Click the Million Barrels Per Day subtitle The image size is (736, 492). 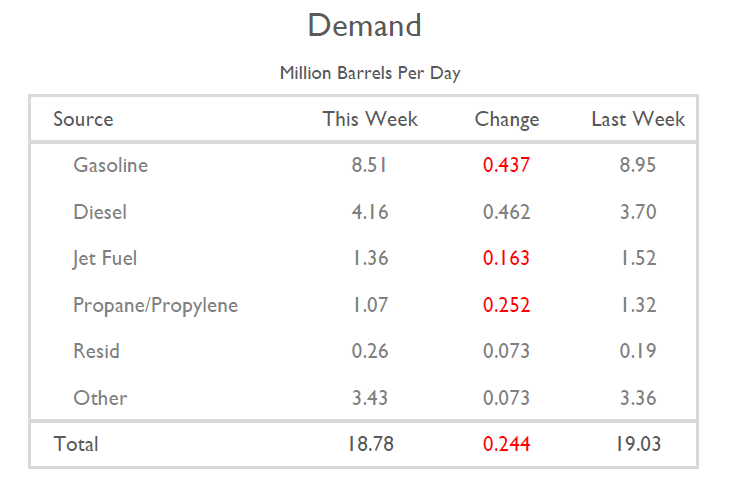[369, 73]
